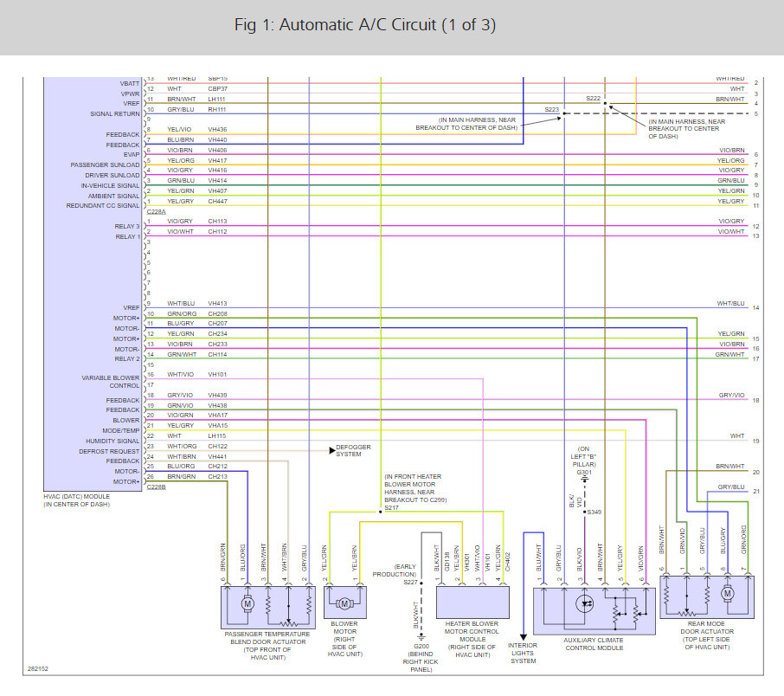The height and width of the screenshot is (696, 784).
Task: Click the S217 splice dot
Action: [381, 512]
